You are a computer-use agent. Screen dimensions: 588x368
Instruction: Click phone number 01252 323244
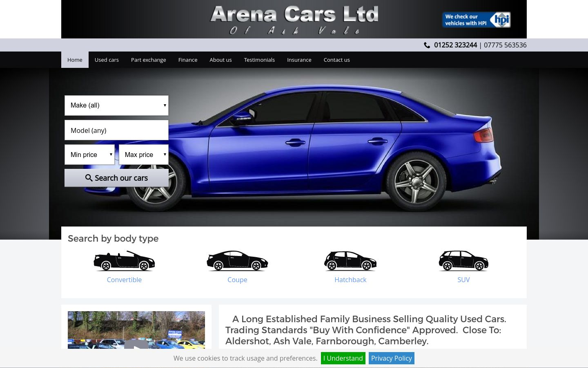pos(455,45)
